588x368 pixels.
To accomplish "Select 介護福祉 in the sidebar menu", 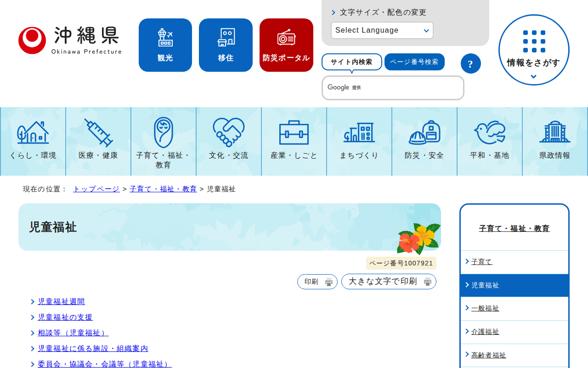I will click(514, 332).
